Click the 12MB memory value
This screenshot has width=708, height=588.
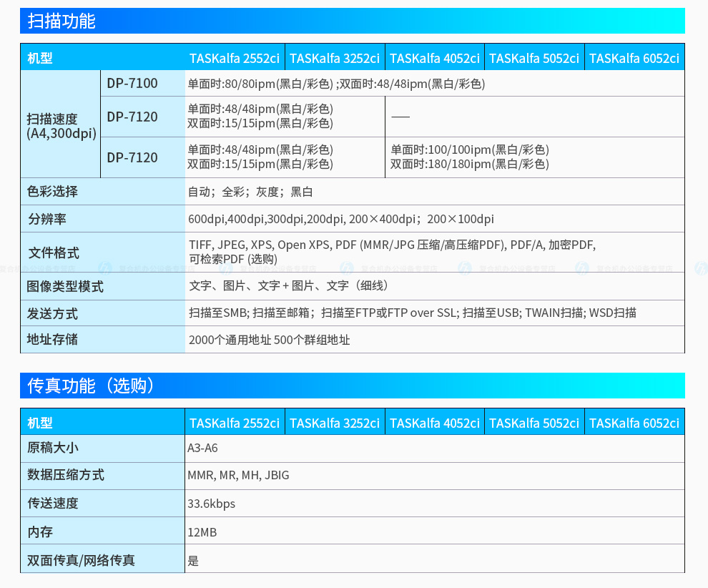tap(202, 533)
